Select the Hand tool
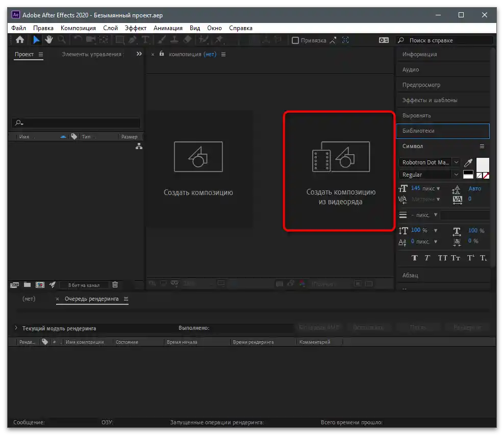 [49, 40]
